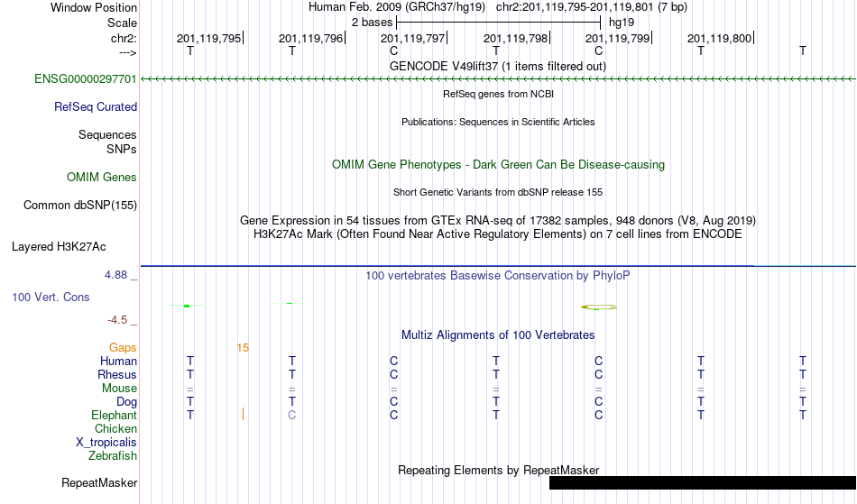The width and height of the screenshot is (857, 504).
Task: Click the black RepeatMasker repeat block
Action: 703,482
